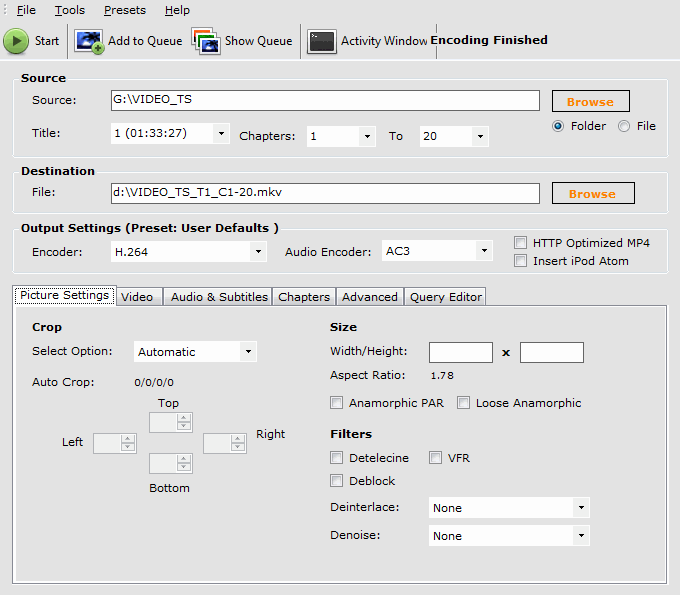Click the green Start play icon

coord(16,41)
